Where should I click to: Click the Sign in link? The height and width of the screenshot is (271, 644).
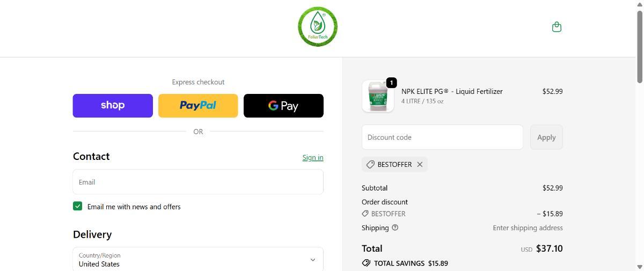pos(312,157)
